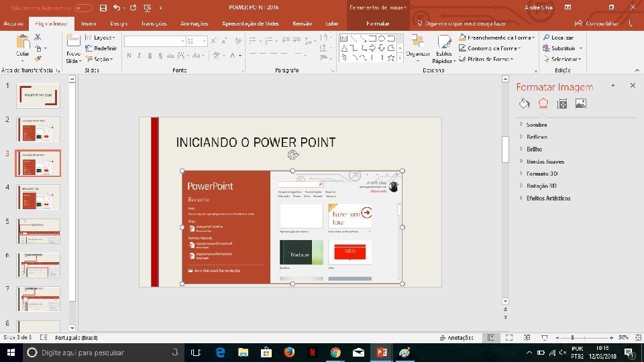
Task: Click the zoom slider in the status bar
Action: coord(572,337)
